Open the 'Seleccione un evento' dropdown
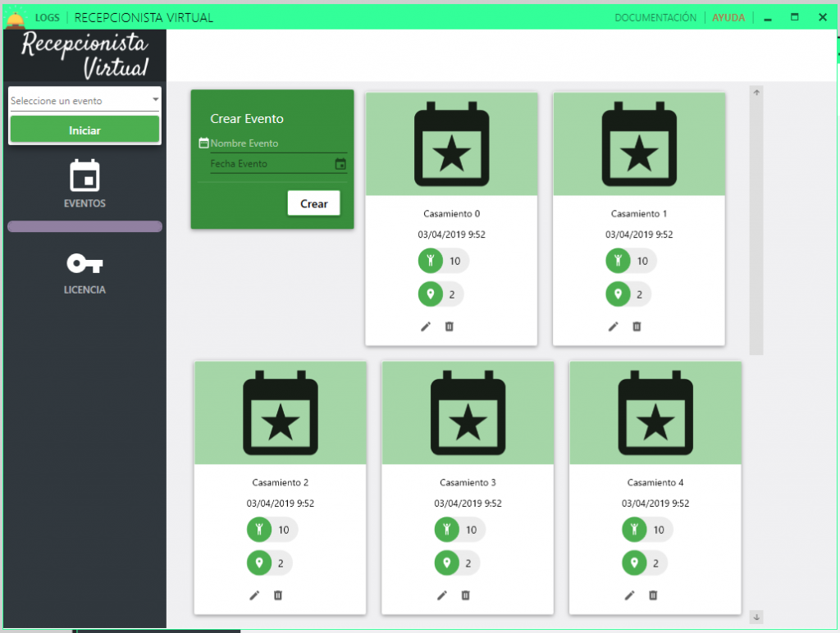 coord(84,100)
